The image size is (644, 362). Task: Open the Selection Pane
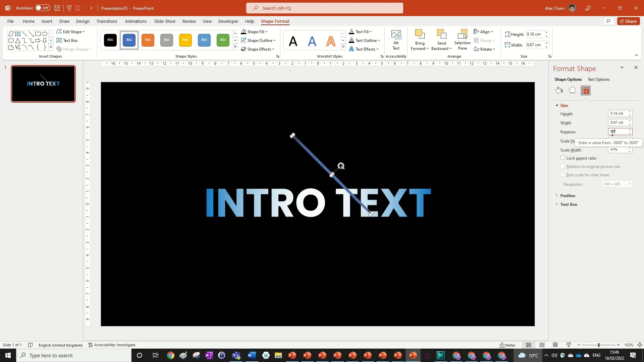pos(462,40)
